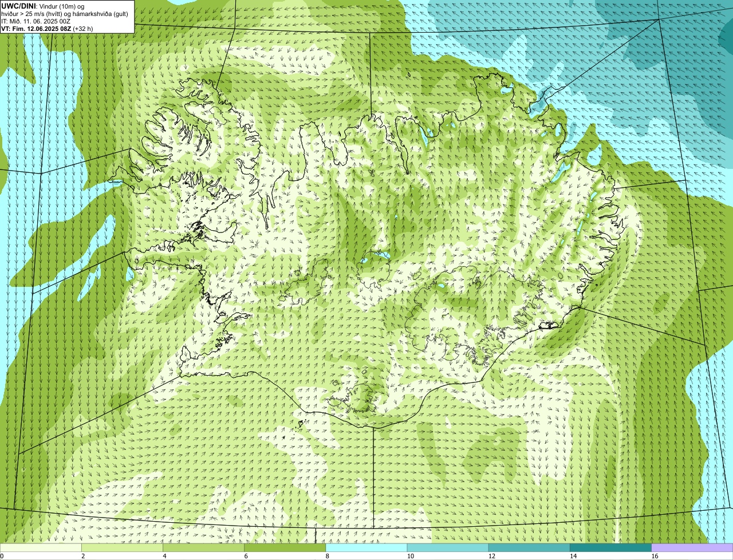Click the 'IT: Mið. 11. 06. 2025 00Z' line
This screenshot has height=560, width=733.
pyautogui.click(x=36, y=21)
